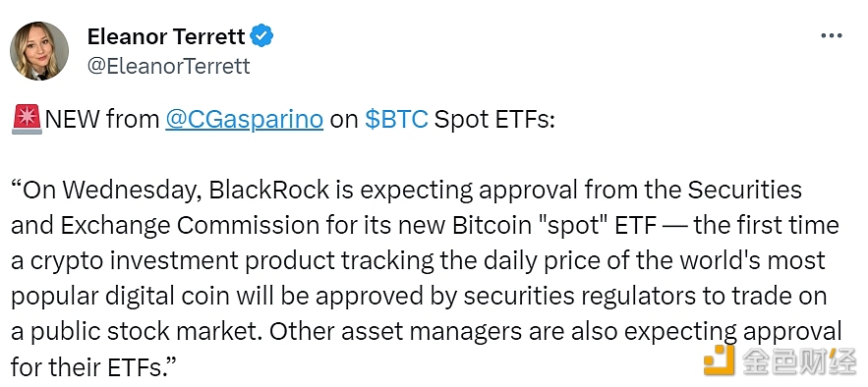The height and width of the screenshot is (387, 868).
Task: Open the three-dot more options menu
Action: point(832,36)
